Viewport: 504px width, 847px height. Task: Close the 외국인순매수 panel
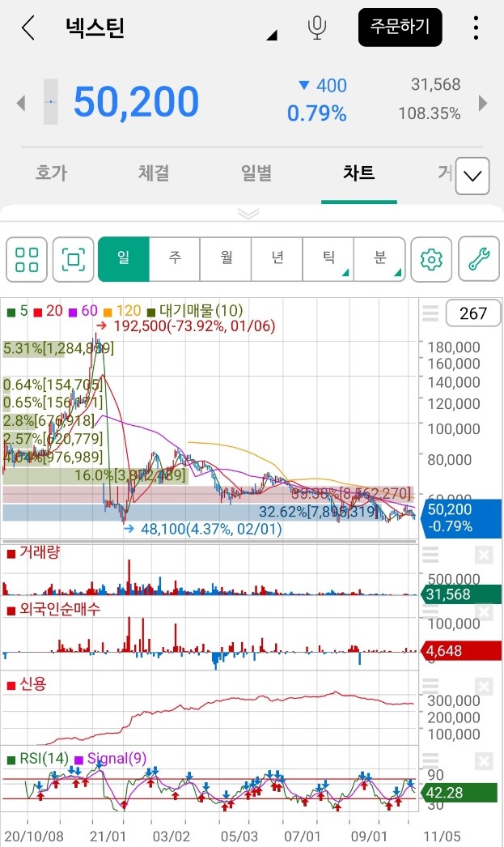(x=484, y=612)
